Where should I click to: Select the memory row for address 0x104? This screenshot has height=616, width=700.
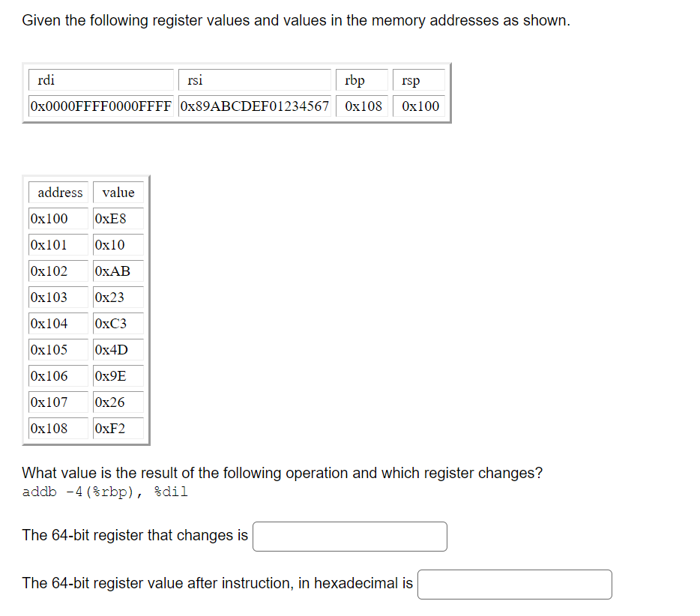(x=58, y=323)
